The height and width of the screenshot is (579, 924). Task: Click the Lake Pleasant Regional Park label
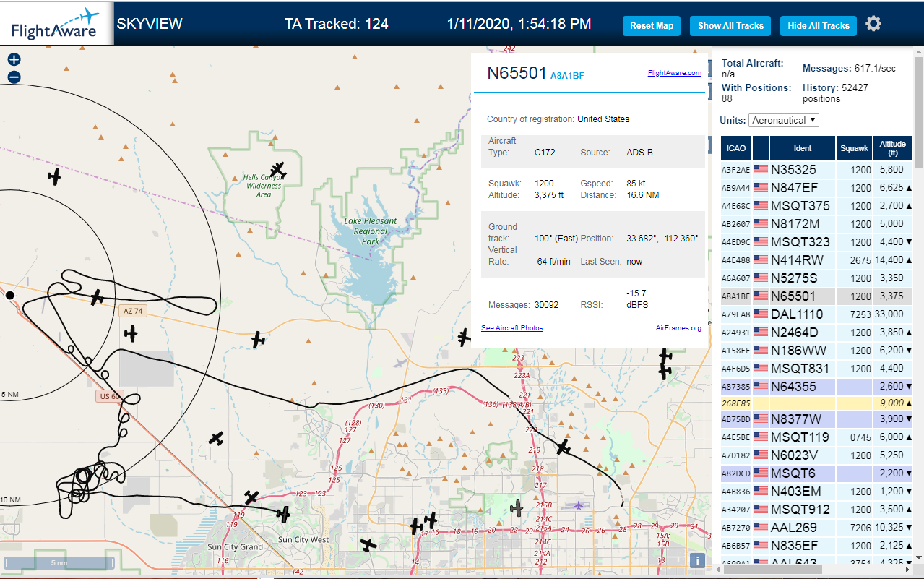coord(370,231)
